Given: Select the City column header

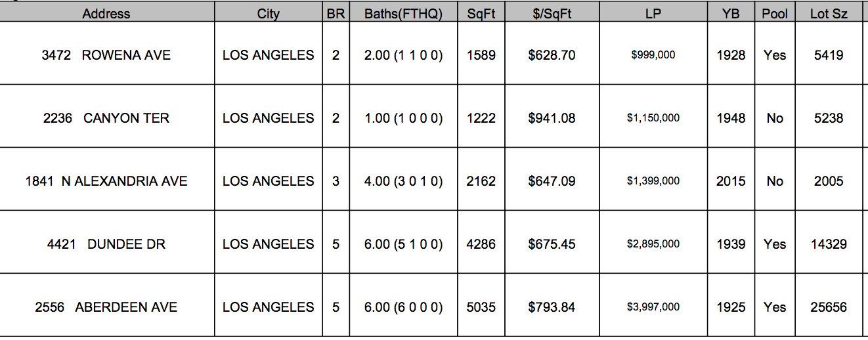Looking at the screenshot, I should coord(269,14).
